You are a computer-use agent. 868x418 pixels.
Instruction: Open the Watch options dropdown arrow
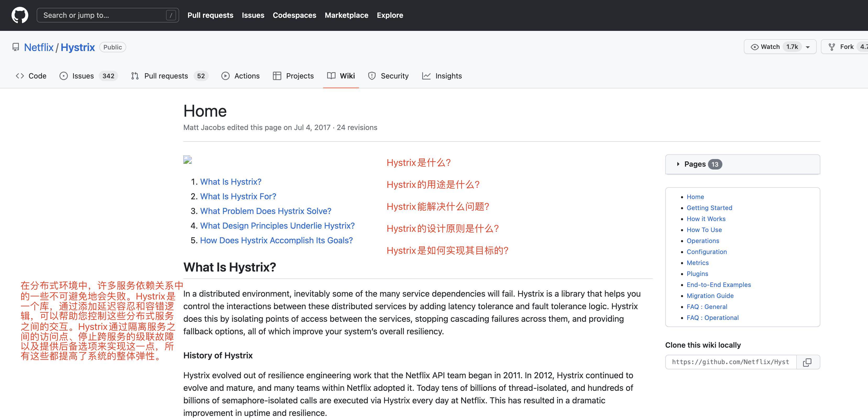[808, 47]
